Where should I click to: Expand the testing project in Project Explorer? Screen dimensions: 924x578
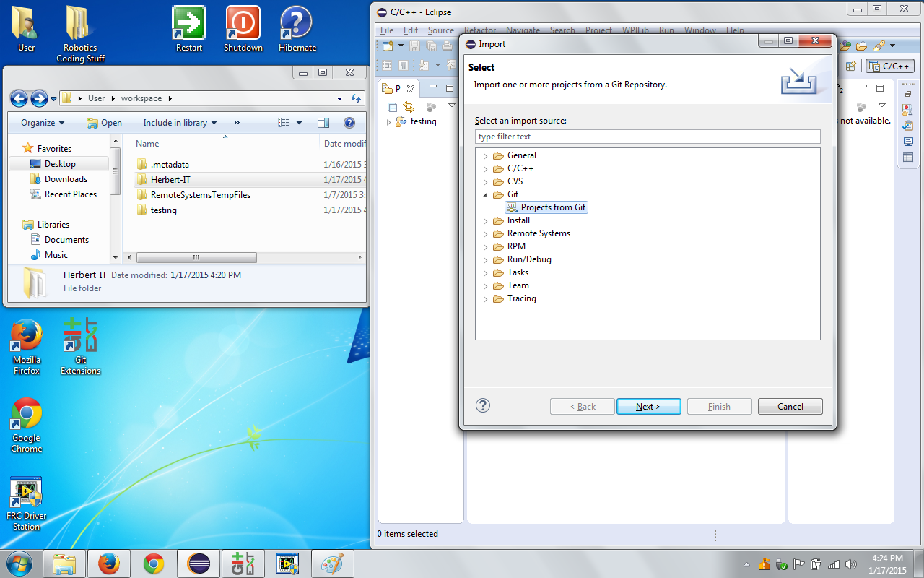pyautogui.click(x=388, y=121)
